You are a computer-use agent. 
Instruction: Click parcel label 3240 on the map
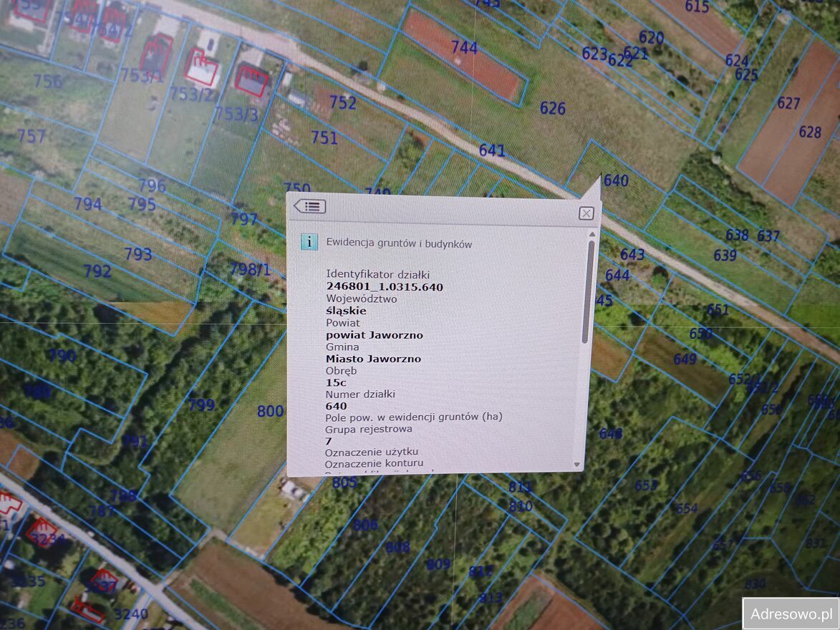131,614
